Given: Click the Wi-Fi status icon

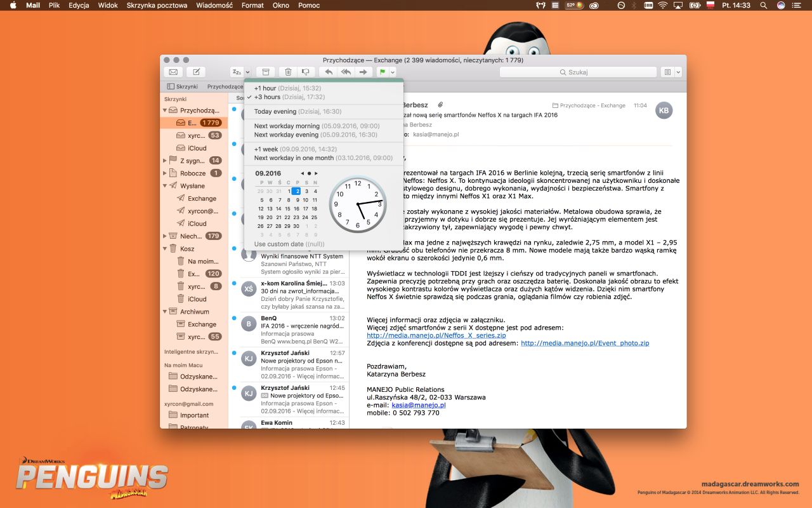Looking at the screenshot, I should tap(663, 5).
